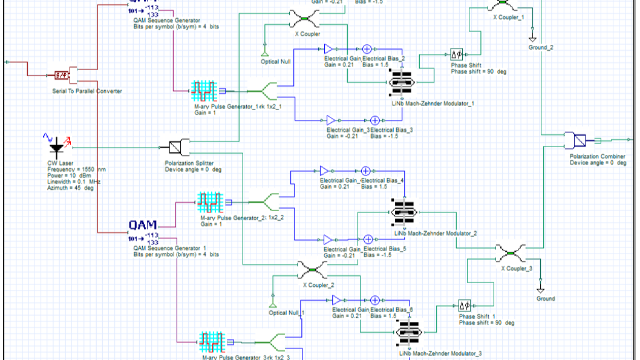Select the Electrical Gain_4 amplifier triangle
640x360 pixels.
[324, 171]
